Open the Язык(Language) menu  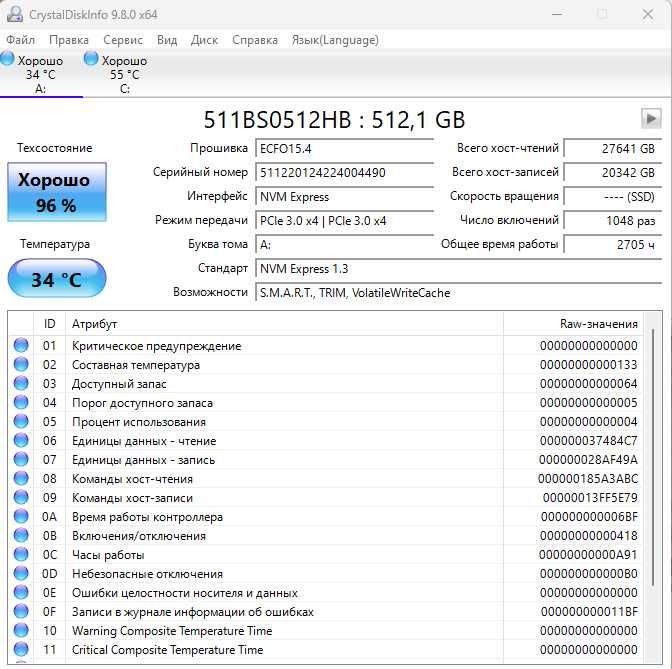pyautogui.click(x=335, y=40)
